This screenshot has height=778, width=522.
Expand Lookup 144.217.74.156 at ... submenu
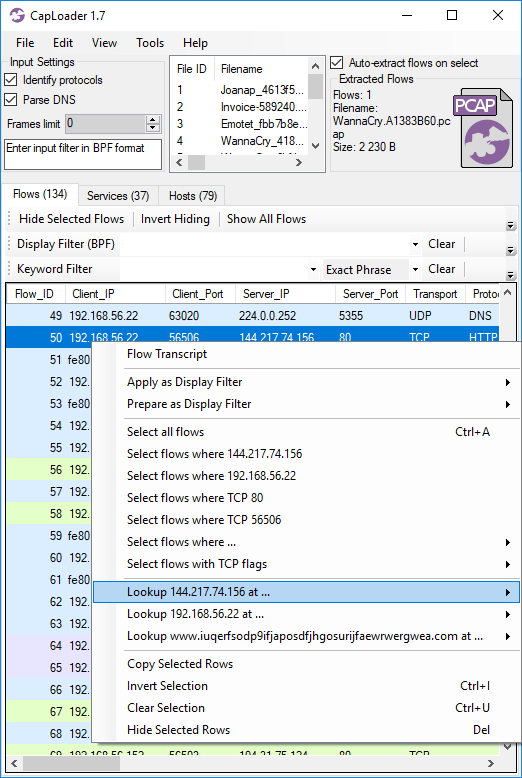[x=307, y=592]
